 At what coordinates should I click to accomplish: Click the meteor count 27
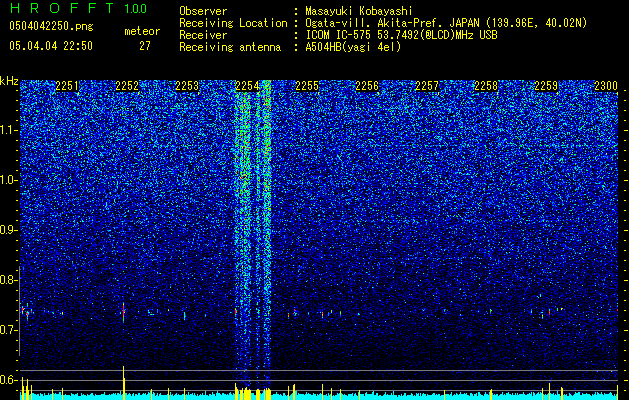(145, 46)
